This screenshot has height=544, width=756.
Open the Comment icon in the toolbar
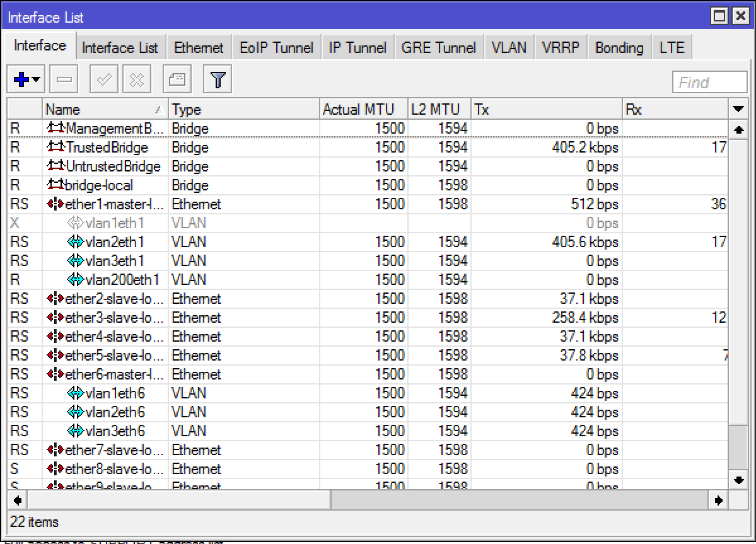click(x=177, y=79)
